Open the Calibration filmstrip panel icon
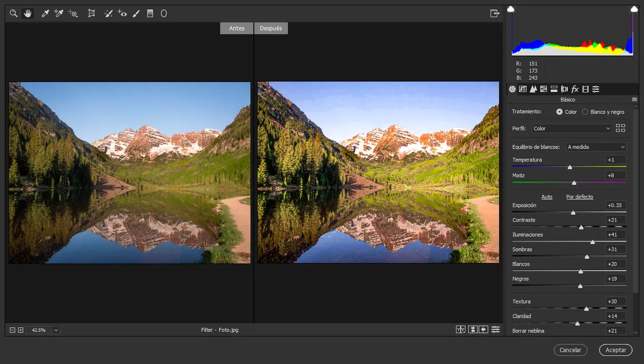The width and height of the screenshot is (644, 364). (x=585, y=89)
